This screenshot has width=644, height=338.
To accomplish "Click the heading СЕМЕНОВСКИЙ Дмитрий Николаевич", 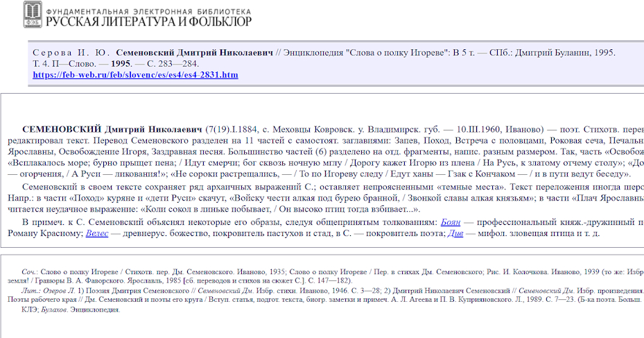I will pyautogui.click(x=112, y=130).
